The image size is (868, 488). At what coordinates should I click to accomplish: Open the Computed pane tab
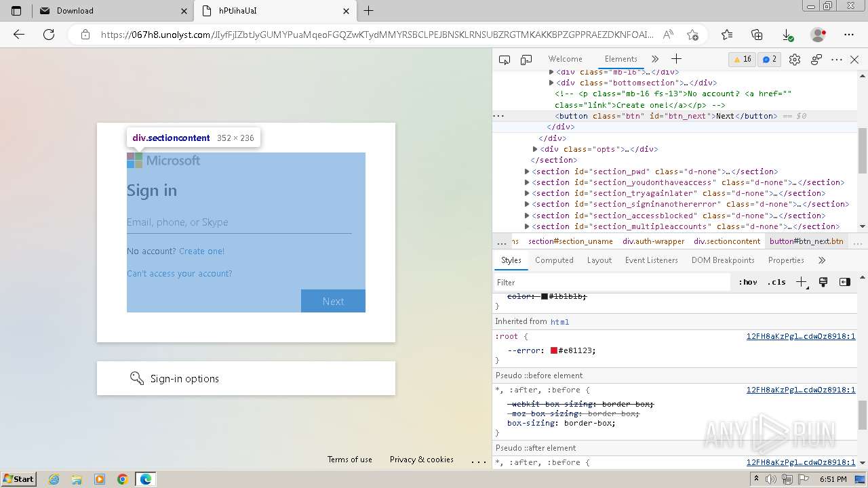[554, 260]
